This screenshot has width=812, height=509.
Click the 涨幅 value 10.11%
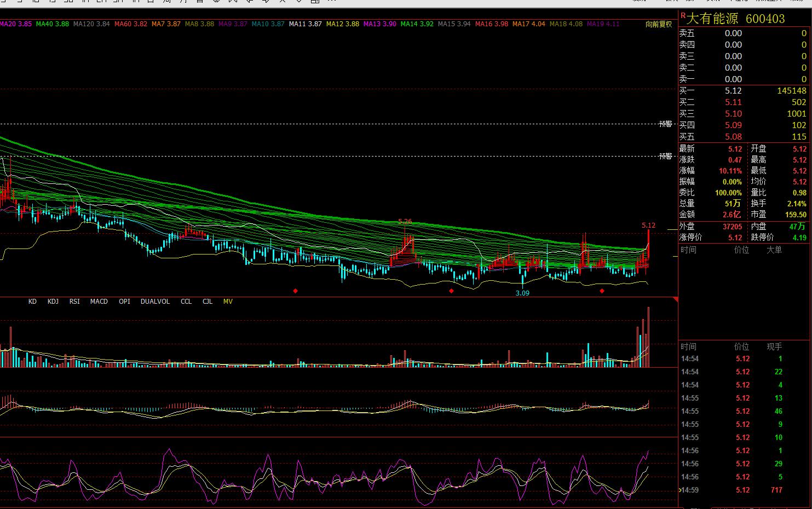[730, 171]
